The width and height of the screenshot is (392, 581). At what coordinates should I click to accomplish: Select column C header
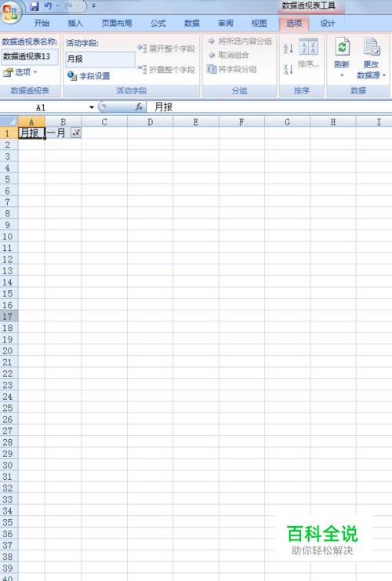pos(104,122)
